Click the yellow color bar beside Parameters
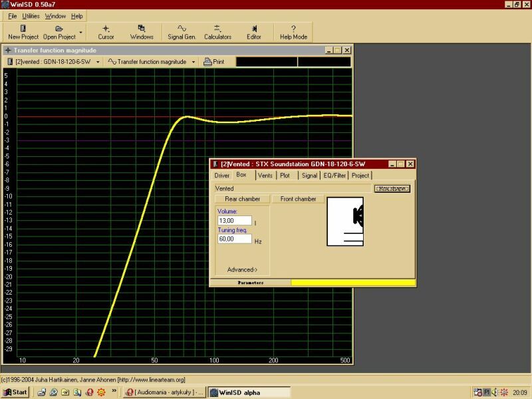The image size is (532, 399). [x=353, y=283]
